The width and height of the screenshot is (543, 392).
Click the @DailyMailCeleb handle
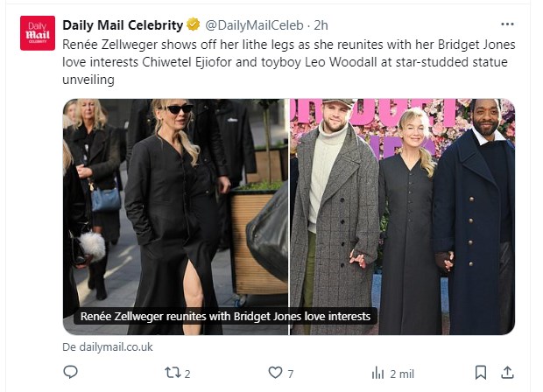(249, 24)
